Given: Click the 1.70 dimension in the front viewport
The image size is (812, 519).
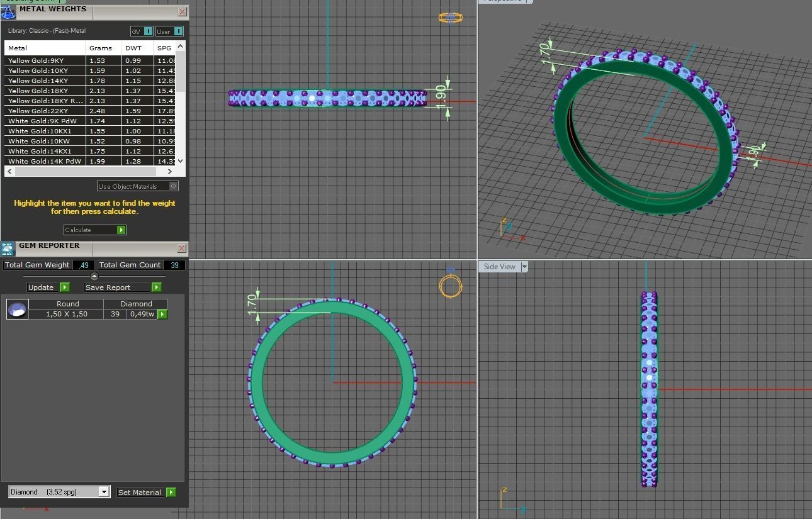Looking at the screenshot, I should click(x=252, y=304).
